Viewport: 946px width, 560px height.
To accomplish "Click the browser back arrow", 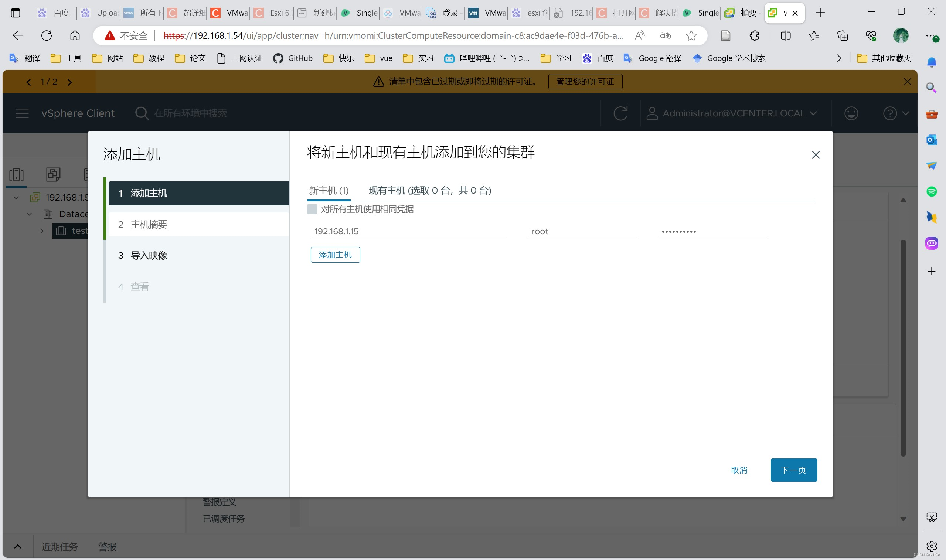I will pyautogui.click(x=18, y=35).
